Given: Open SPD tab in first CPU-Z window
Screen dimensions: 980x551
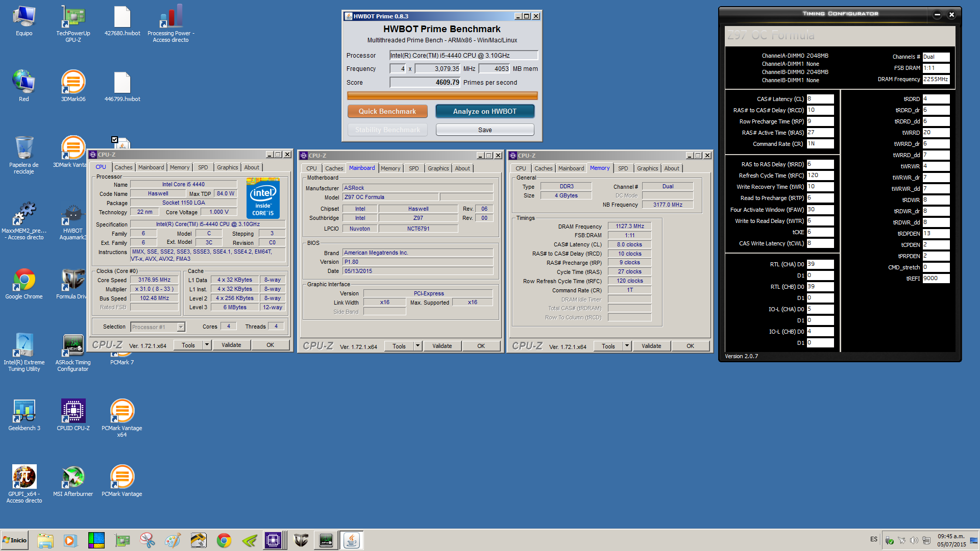Looking at the screenshot, I should coord(203,167).
